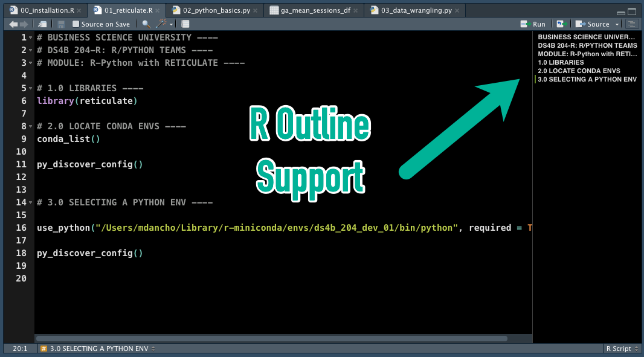This screenshot has height=357, width=644.
Task: Collapse the fold on line 1
Action: [x=30, y=38]
